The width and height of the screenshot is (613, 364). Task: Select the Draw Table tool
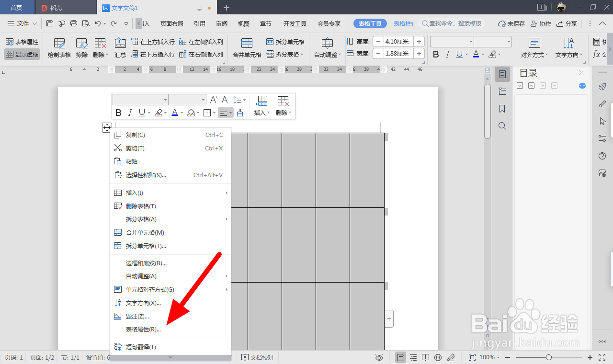click(59, 48)
